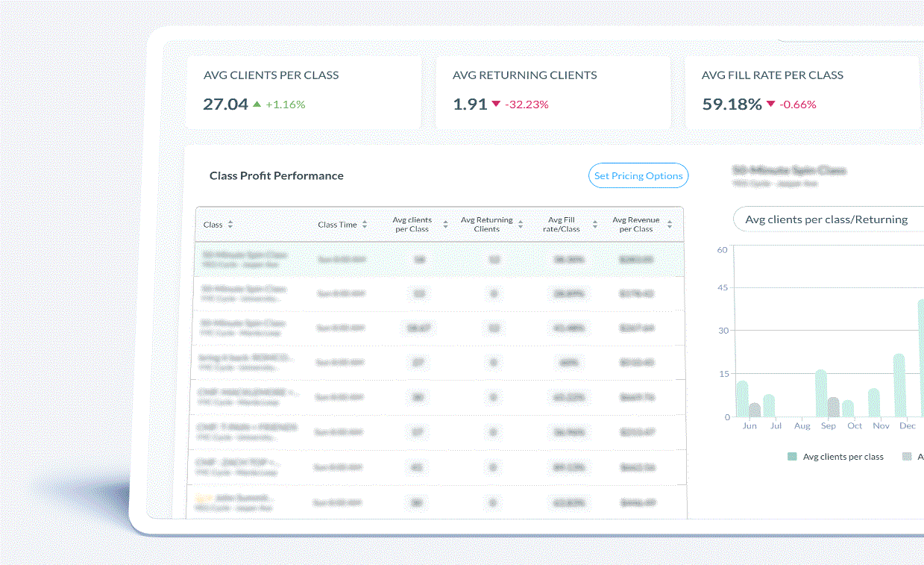Click red down triangle beside 1.91

496,104
